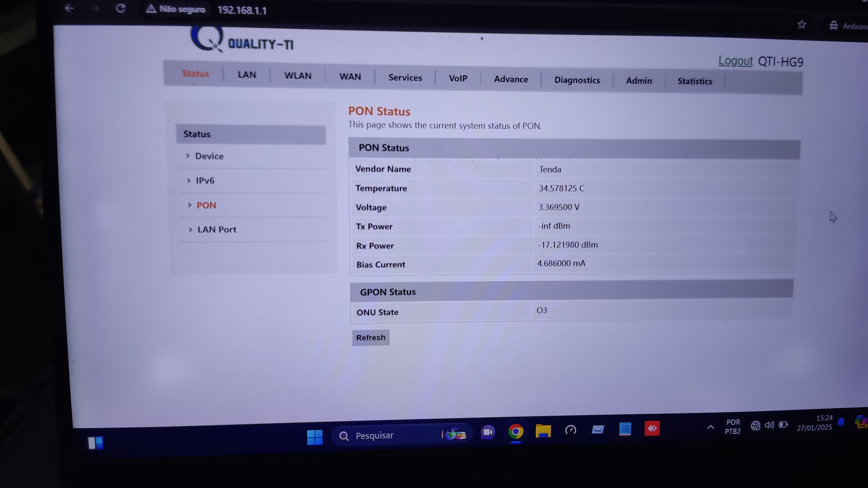Open the IPv6 status entry
This screenshot has height=488, width=868.
205,181
